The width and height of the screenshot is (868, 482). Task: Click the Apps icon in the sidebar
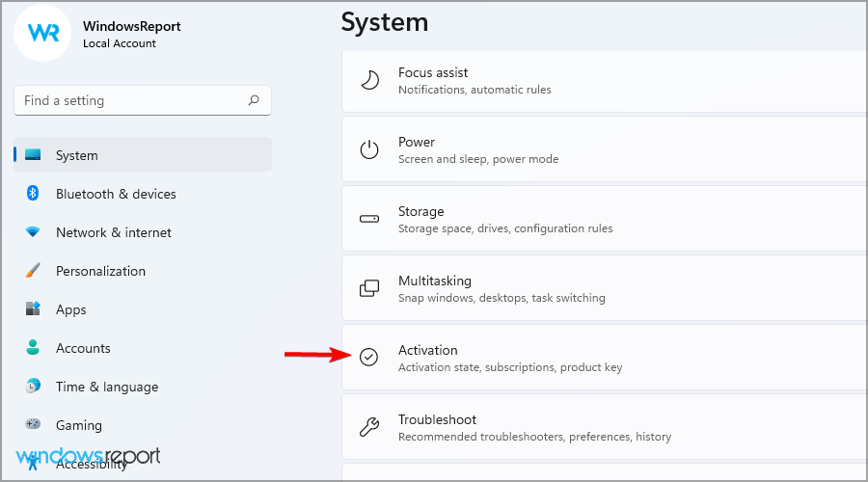tap(33, 309)
